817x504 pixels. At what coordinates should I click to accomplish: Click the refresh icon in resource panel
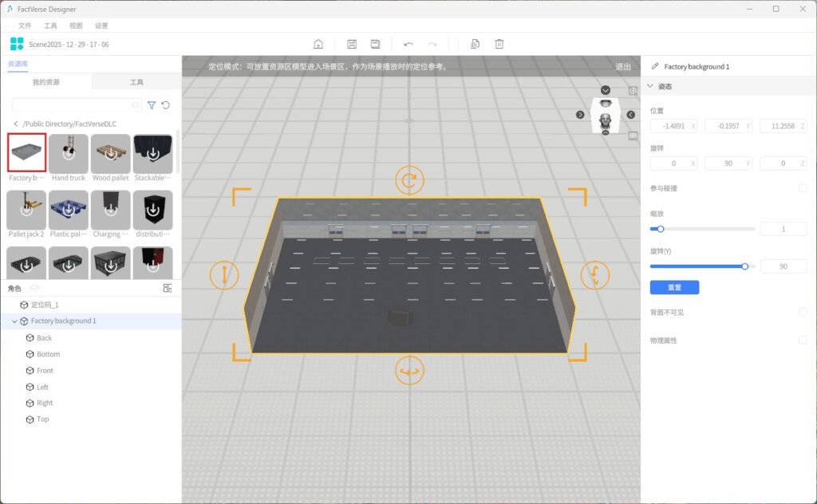(x=166, y=105)
